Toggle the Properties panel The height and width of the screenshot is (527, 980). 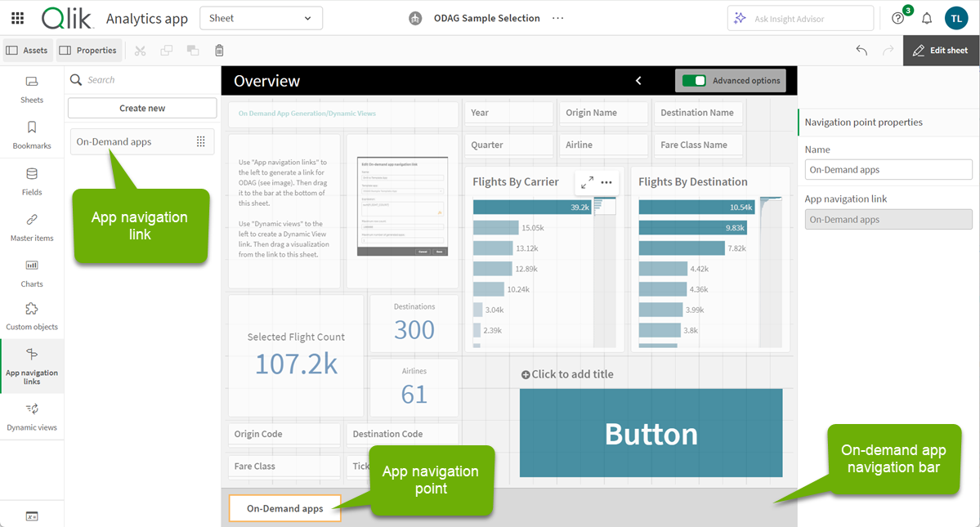pos(88,51)
